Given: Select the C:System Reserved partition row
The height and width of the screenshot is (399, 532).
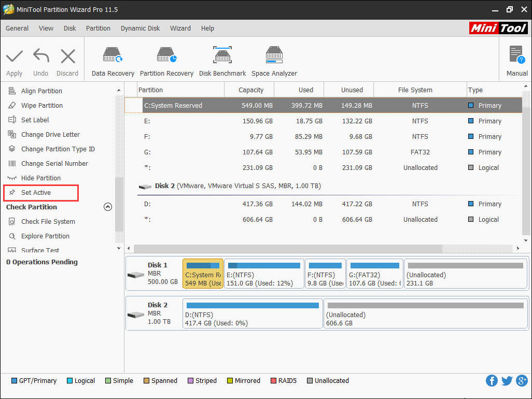Looking at the screenshot, I should tap(324, 105).
